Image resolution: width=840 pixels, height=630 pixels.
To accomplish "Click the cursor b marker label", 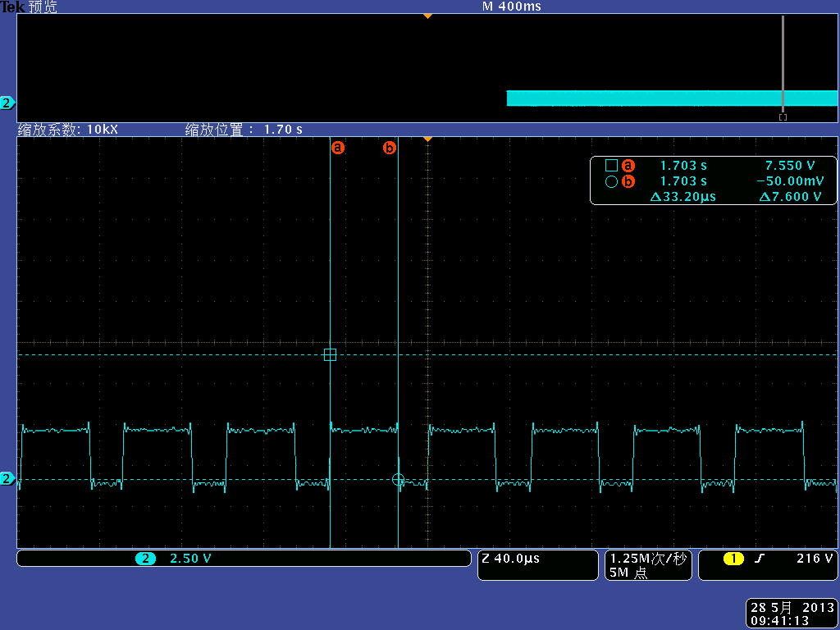I will [x=390, y=148].
